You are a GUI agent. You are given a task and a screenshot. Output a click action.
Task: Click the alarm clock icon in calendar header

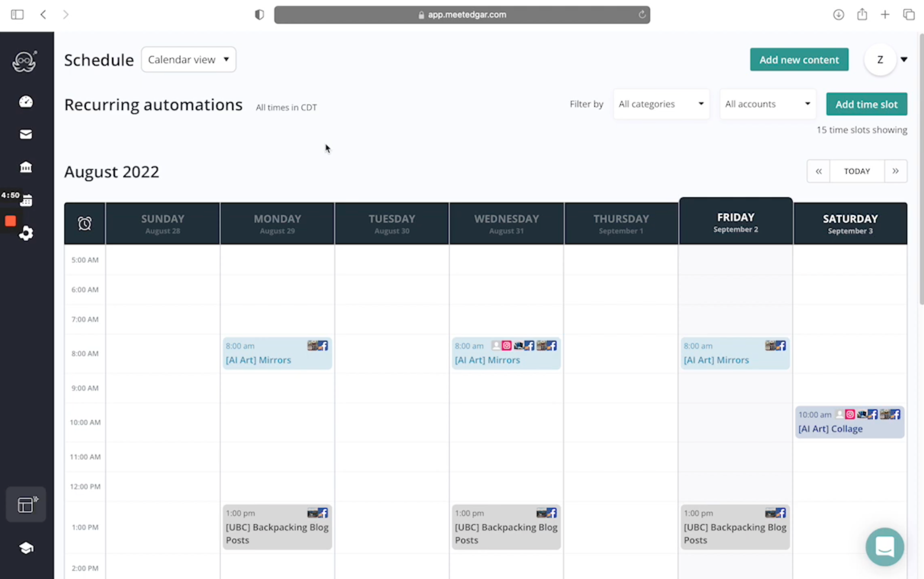coord(84,223)
